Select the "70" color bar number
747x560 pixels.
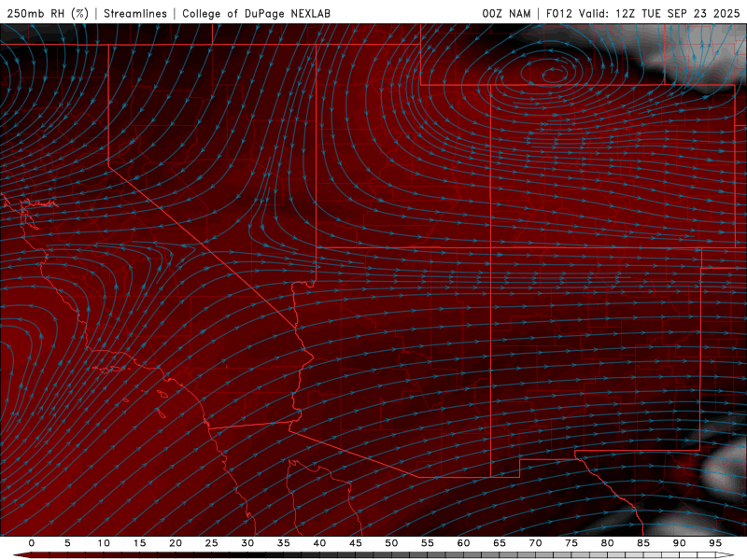pyautogui.click(x=535, y=543)
